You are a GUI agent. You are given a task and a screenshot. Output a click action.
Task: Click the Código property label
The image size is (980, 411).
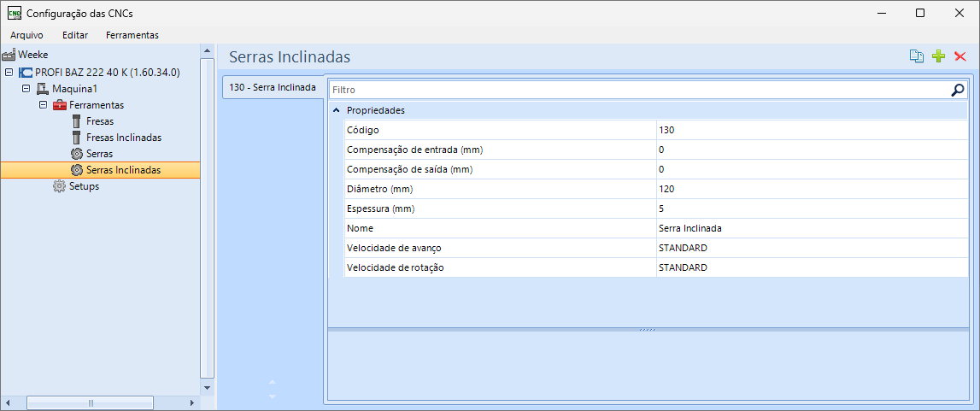click(363, 130)
